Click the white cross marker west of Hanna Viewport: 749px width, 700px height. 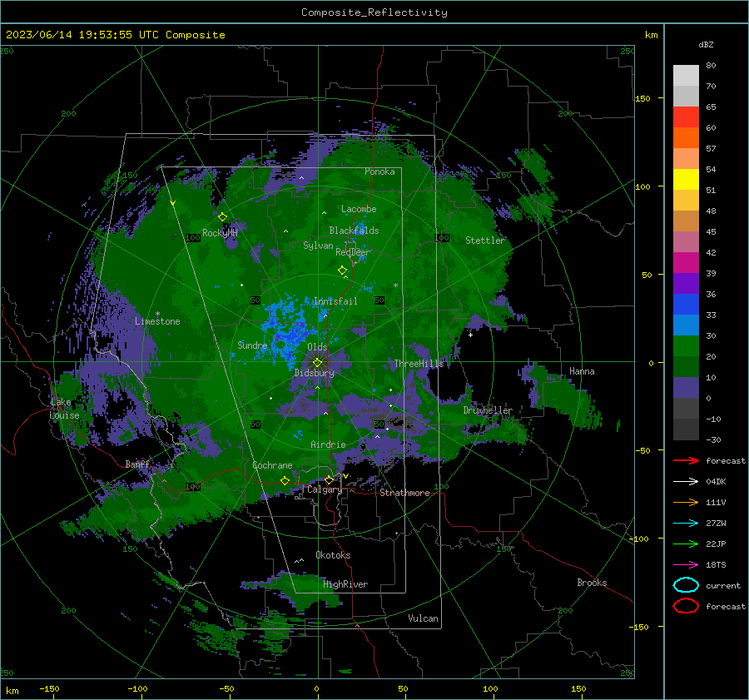[470, 335]
